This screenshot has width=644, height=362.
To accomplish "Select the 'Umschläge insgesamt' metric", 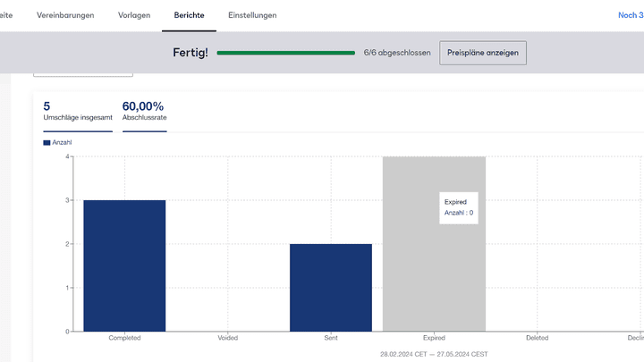I will (x=78, y=112).
